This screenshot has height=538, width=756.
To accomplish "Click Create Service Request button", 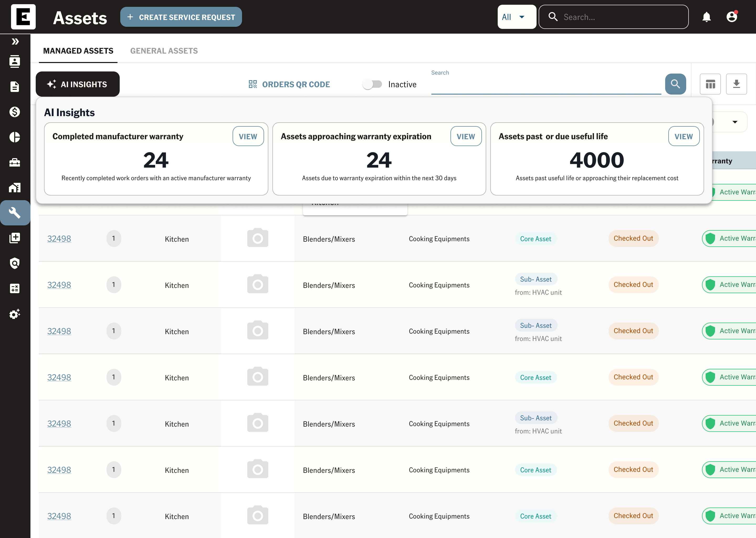I will (181, 17).
